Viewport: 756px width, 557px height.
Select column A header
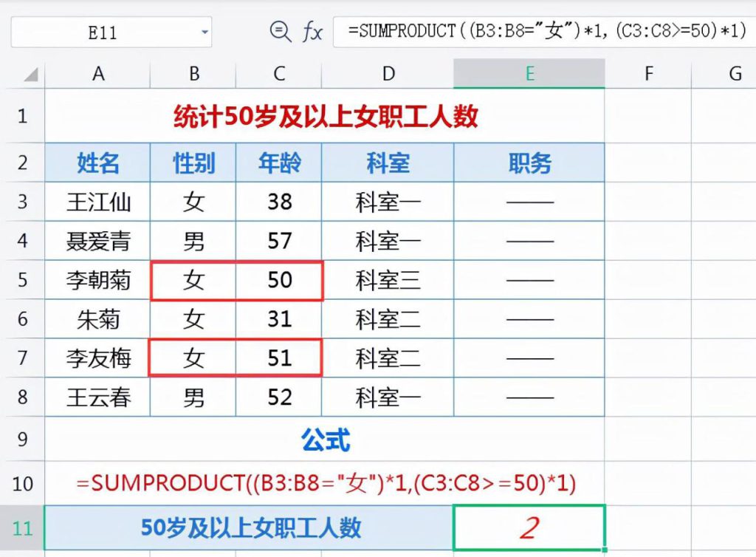(x=97, y=73)
